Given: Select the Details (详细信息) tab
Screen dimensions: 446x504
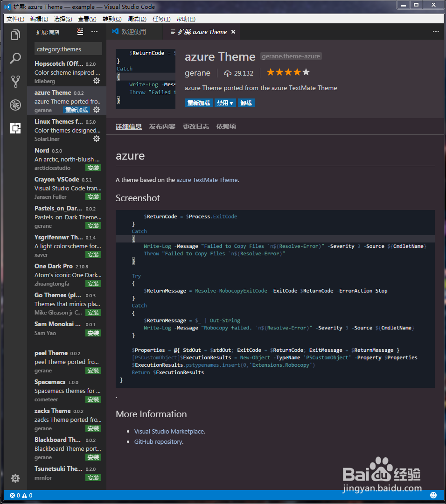Looking at the screenshot, I should [x=129, y=126].
